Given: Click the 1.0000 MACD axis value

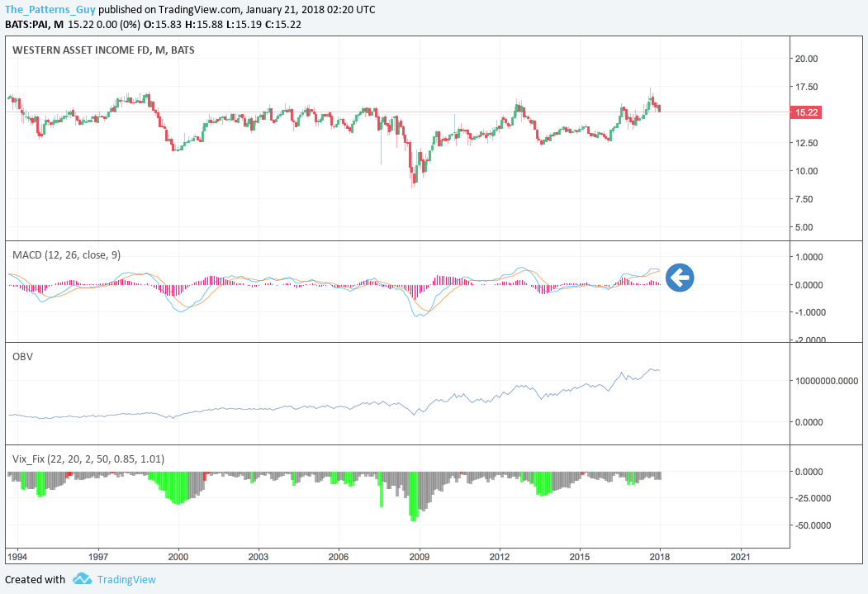Looking at the screenshot, I should click(x=809, y=257).
